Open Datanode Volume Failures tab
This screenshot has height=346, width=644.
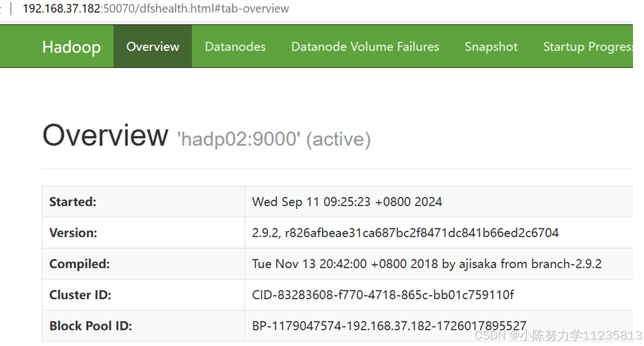coord(365,47)
